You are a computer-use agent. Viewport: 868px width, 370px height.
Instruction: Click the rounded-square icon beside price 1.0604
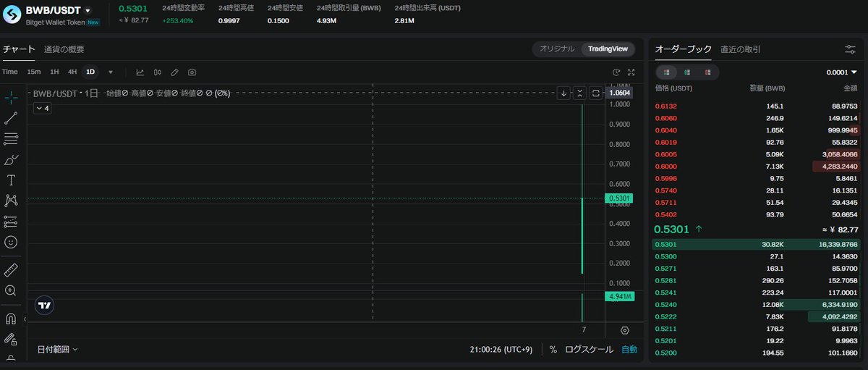595,93
